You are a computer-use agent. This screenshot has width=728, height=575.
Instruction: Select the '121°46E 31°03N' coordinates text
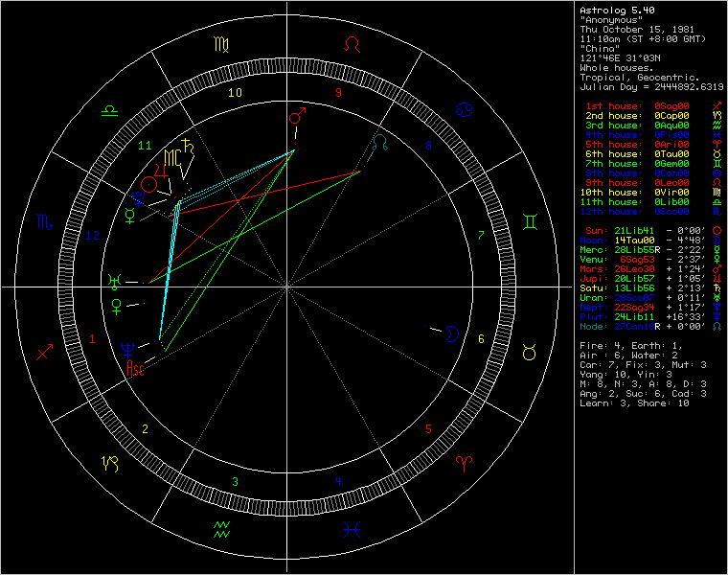click(x=620, y=58)
